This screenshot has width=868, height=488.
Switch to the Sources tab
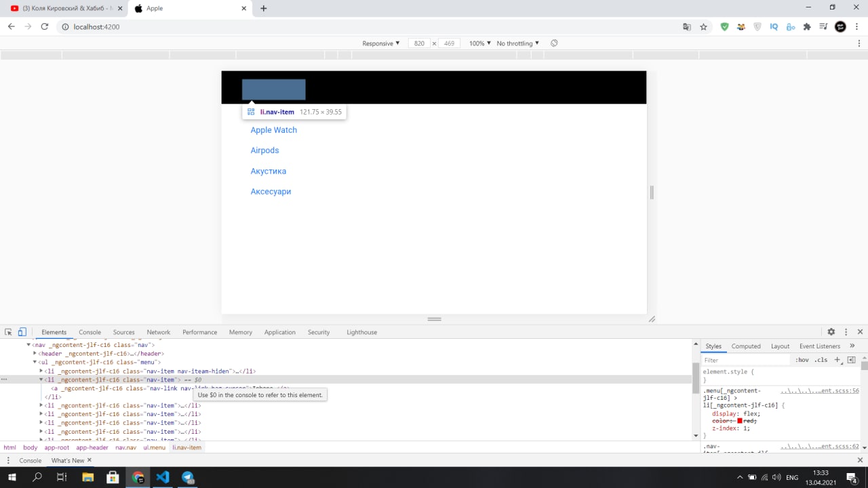coord(123,332)
